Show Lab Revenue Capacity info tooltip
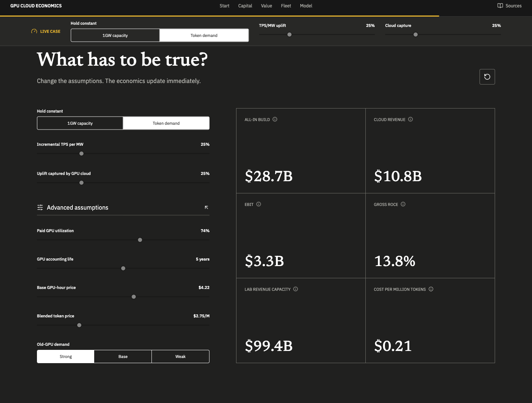 point(296,289)
